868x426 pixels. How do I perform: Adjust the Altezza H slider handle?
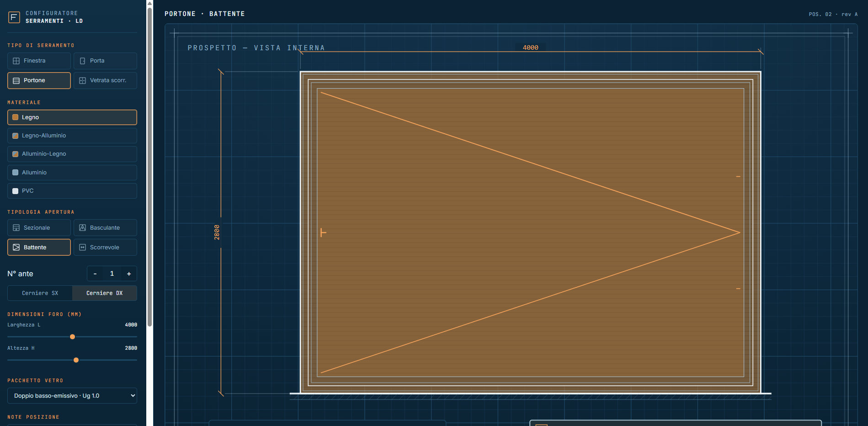point(76,360)
